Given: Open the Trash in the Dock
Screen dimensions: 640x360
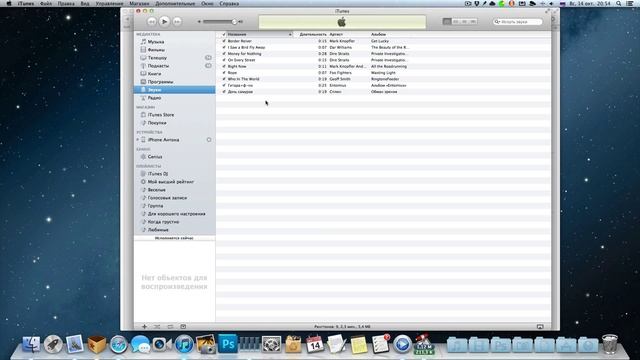Looking at the screenshot, I should pyautogui.click(x=610, y=344).
